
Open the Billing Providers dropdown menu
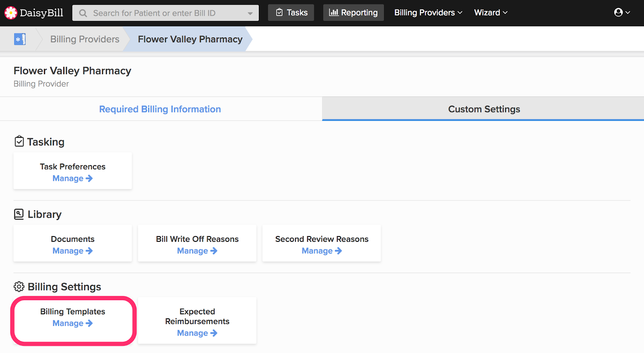click(428, 12)
